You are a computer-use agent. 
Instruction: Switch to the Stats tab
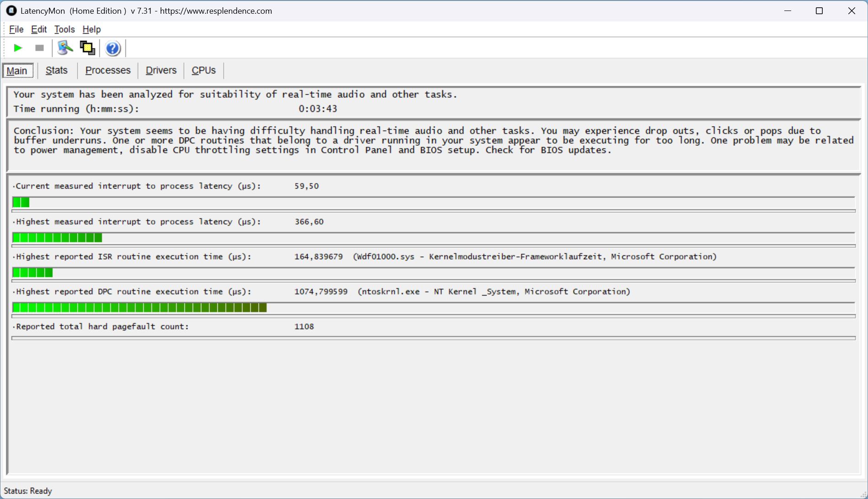[x=57, y=70]
